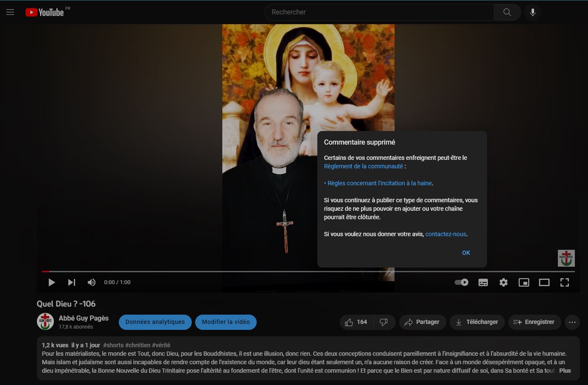Click the Abbé Guy Pagès channel name

click(x=84, y=318)
